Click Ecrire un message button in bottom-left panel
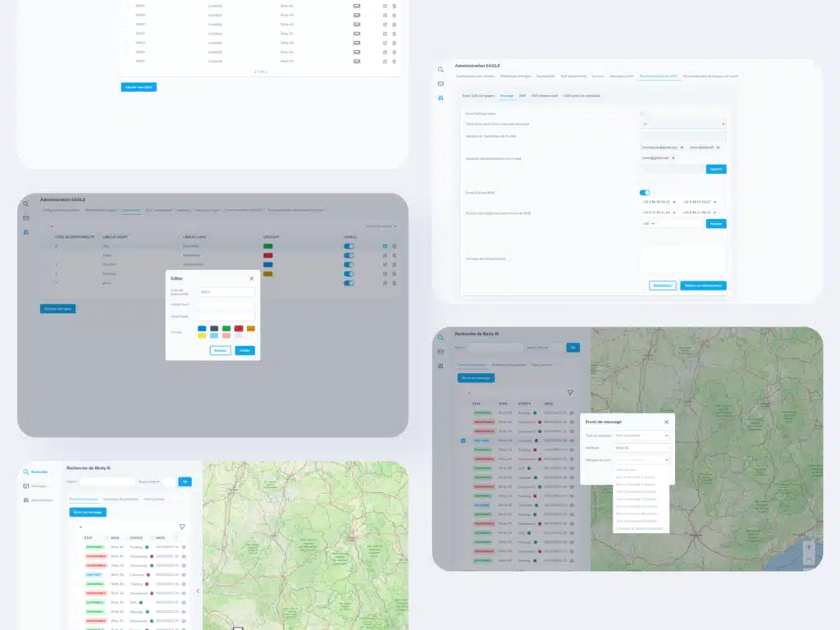This screenshot has width=840, height=630. click(88, 512)
